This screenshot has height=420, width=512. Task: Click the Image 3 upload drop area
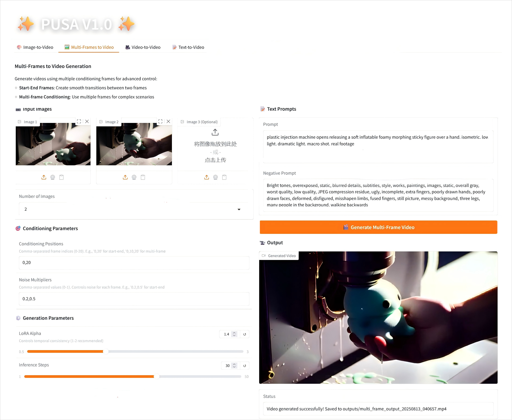(215, 146)
